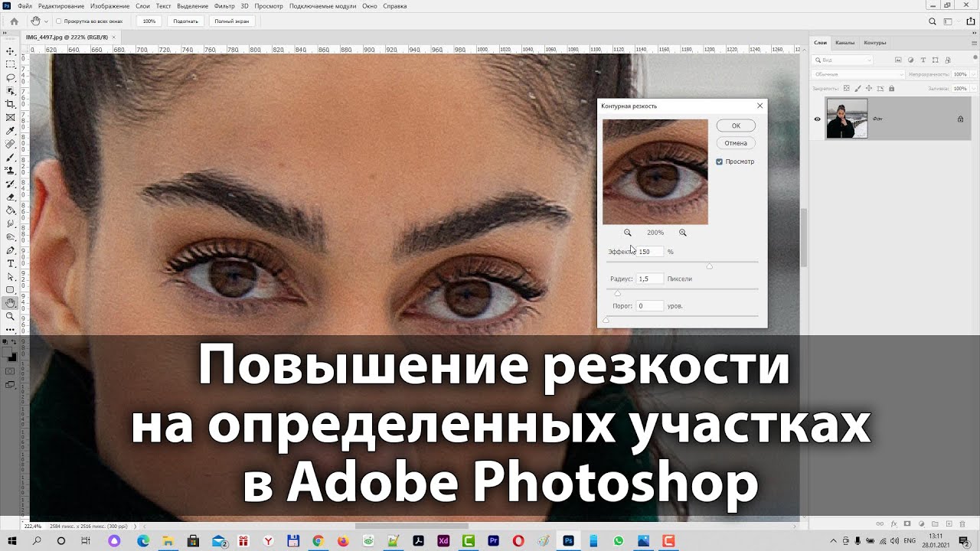Select the Object Selection tool

point(10,90)
